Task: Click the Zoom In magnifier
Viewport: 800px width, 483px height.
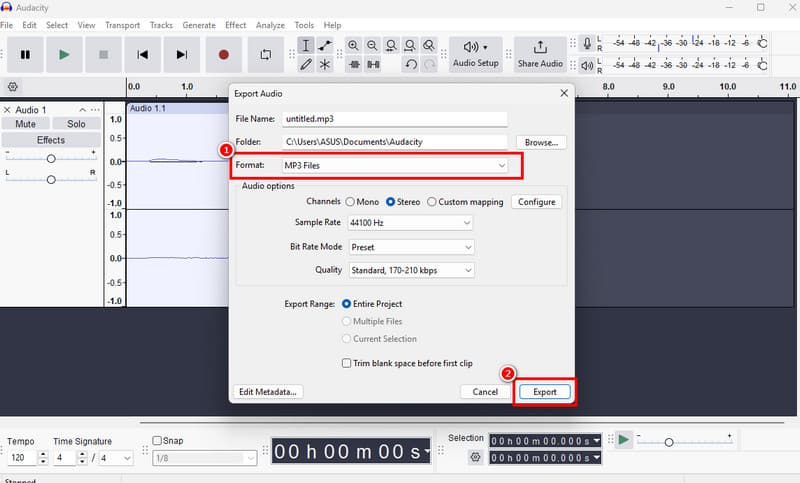Action: tap(353, 45)
